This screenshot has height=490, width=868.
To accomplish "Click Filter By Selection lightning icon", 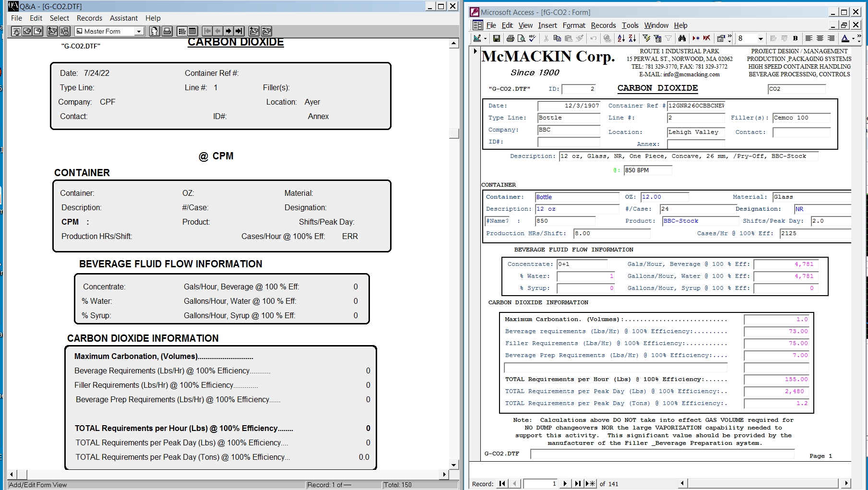I will click(x=647, y=38).
